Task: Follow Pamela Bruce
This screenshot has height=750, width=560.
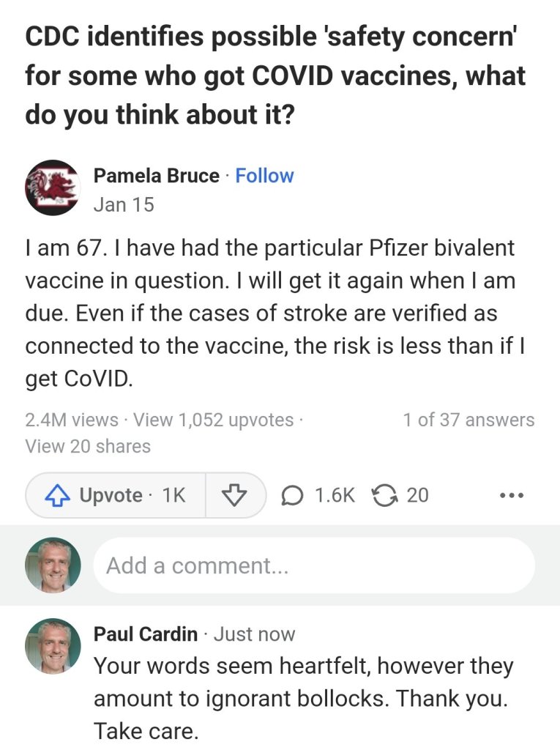Action: pos(264,176)
